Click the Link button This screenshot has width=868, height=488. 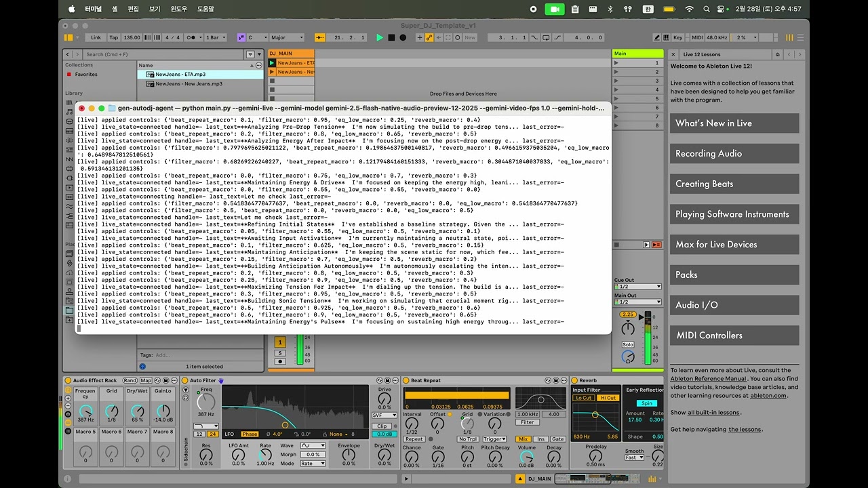tap(96, 37)
